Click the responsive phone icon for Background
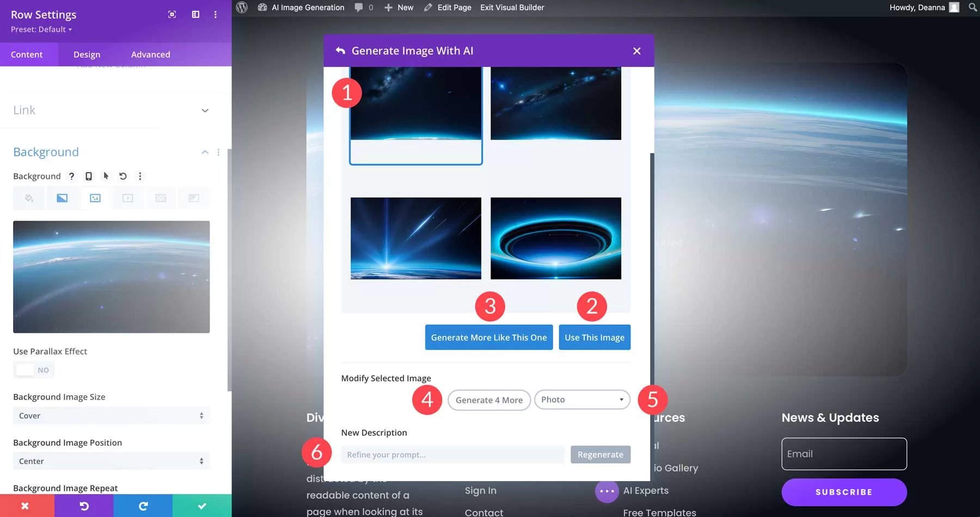 coord(89,176)
